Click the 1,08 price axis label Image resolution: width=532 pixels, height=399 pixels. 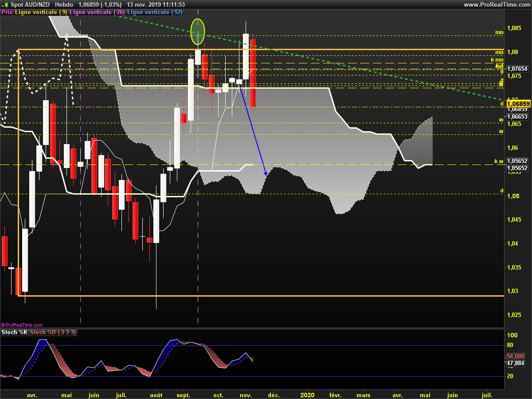tap(512, 52)
